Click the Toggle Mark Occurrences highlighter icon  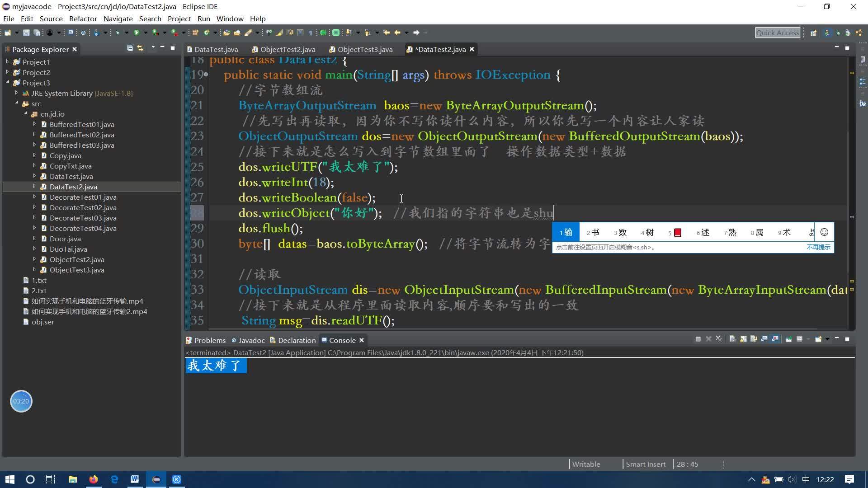(x=279, y=33)
